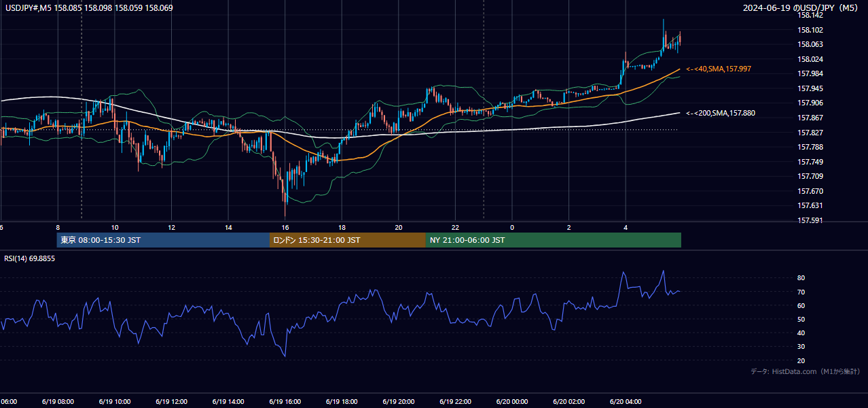868x408 pixels.
Task: Click price axis label 158.102
Action: click(810, 30)
